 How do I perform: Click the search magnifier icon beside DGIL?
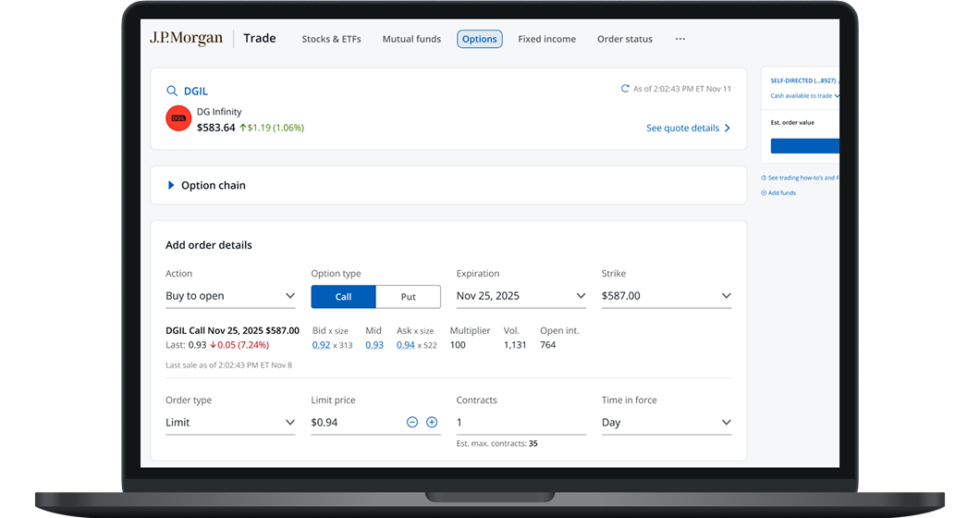tap(172, 91)
